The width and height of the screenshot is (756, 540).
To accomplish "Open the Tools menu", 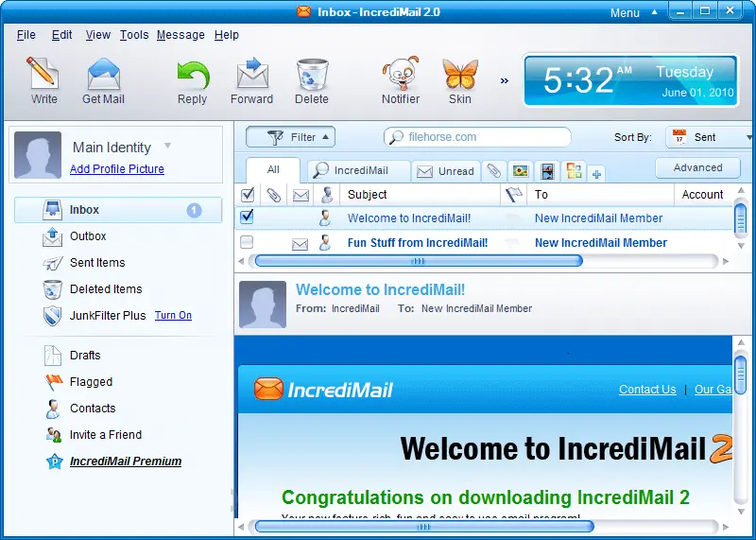I will point(134,35).
